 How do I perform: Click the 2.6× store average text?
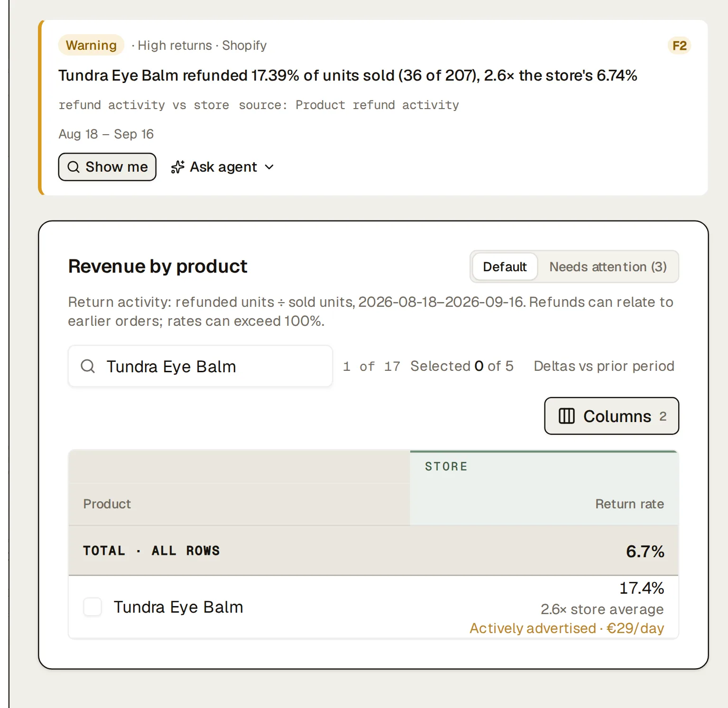pos(602,609)
